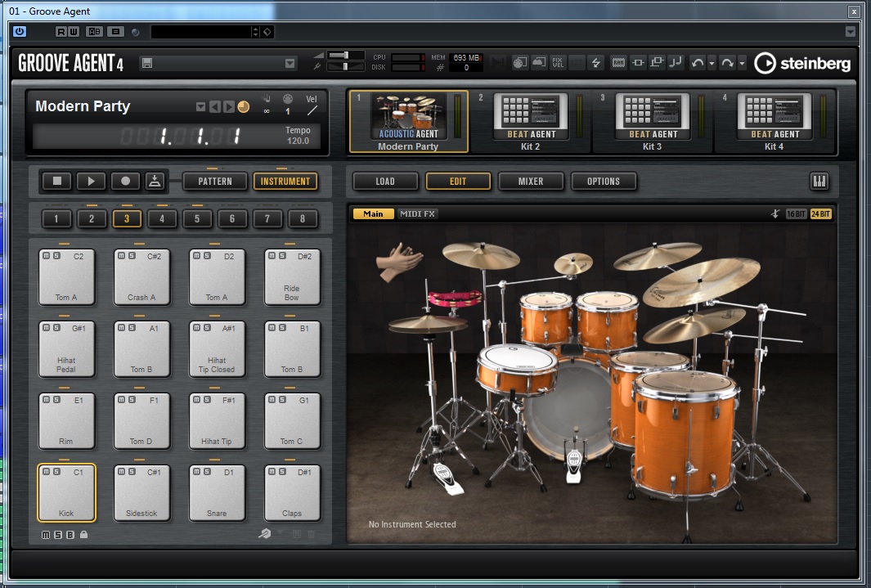Solo the Snare pad with its S button
The height and width of the screenshot is (588, 871).
pos(207,472)
